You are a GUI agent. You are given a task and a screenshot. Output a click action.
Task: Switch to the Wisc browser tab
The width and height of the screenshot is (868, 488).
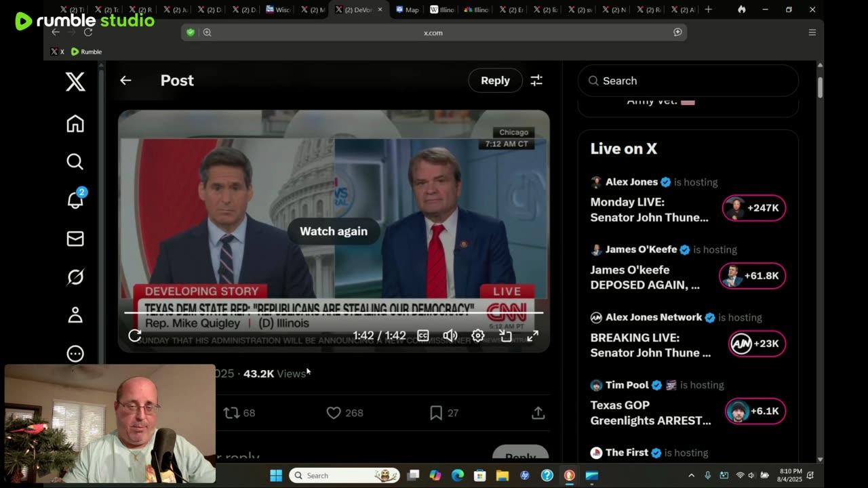pyautogui.click(x=278, y=9)
